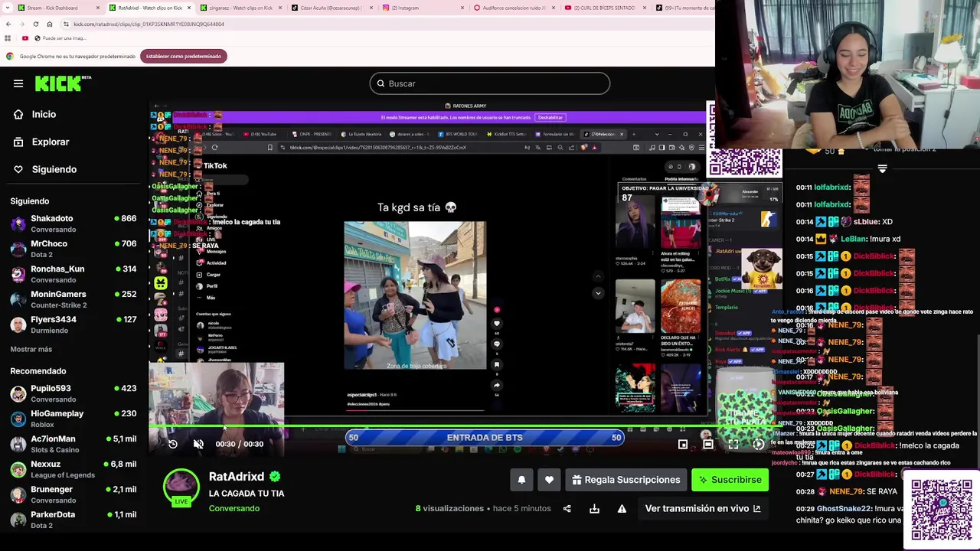Screen dimensions: 980x551
Task: Open the RatAdrixd channel name
Action: 237,476
